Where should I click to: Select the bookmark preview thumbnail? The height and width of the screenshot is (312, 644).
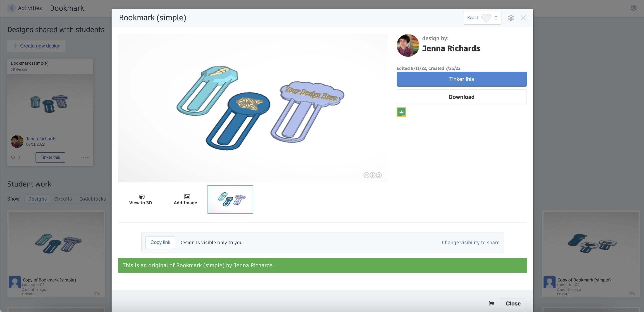point(230,199)
